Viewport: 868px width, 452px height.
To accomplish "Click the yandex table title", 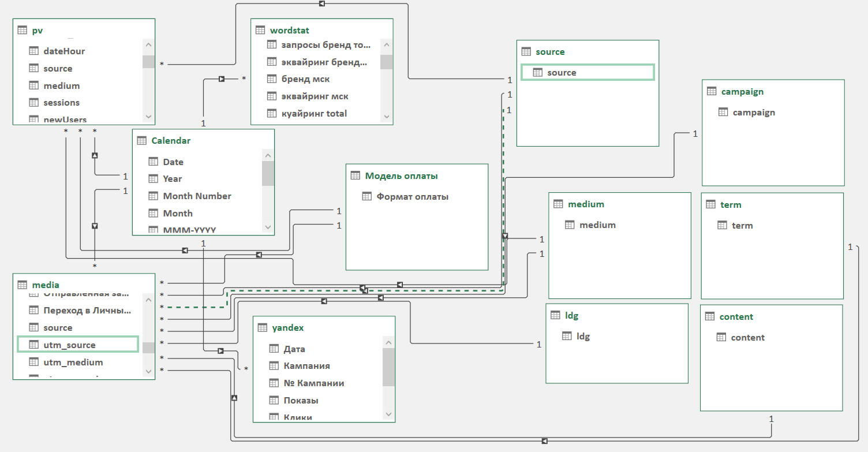I will coord(288,327).
